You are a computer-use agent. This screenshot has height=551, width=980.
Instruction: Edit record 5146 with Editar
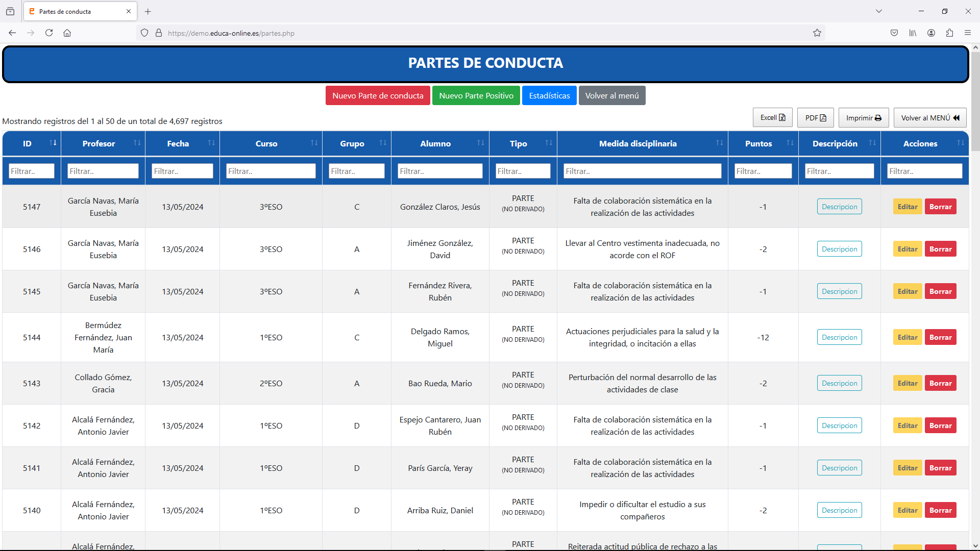(908, 249)
